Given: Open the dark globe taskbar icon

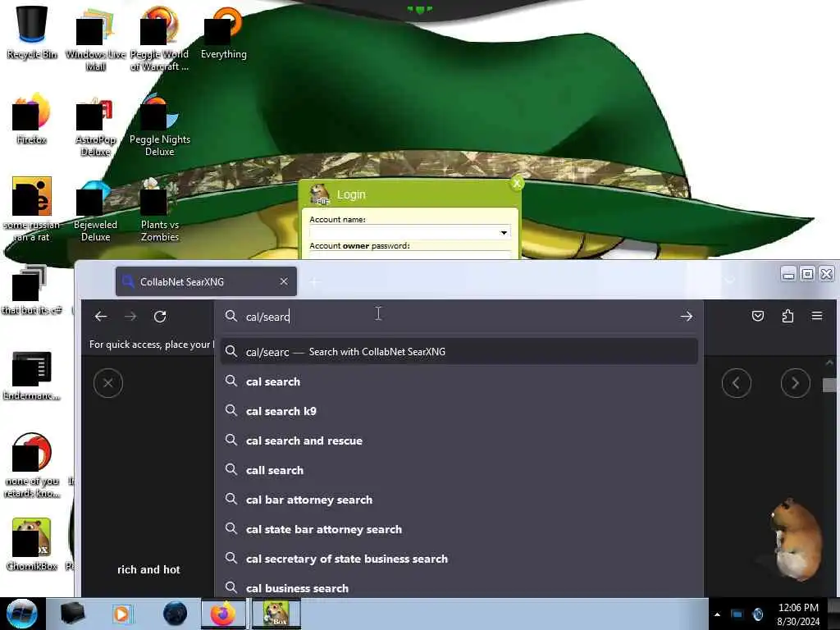Looking at the screenshot, I should pyautogui.click(x=175, y=614).
